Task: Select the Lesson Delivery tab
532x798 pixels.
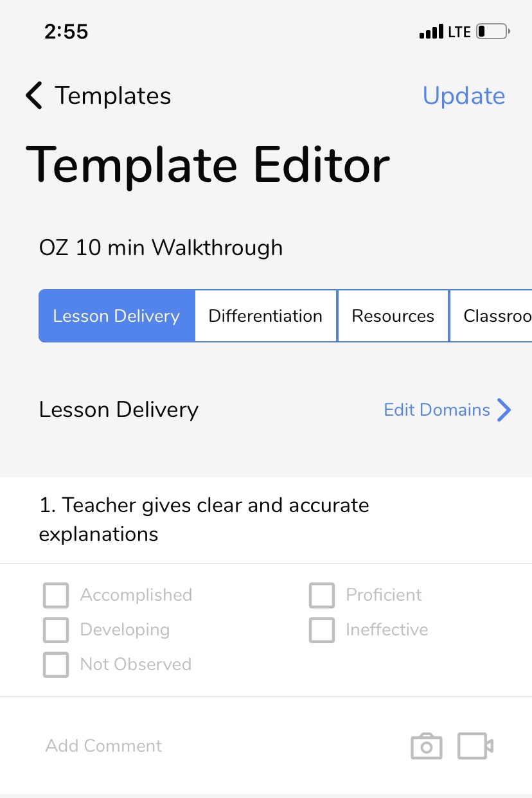Action: point(116,315)
